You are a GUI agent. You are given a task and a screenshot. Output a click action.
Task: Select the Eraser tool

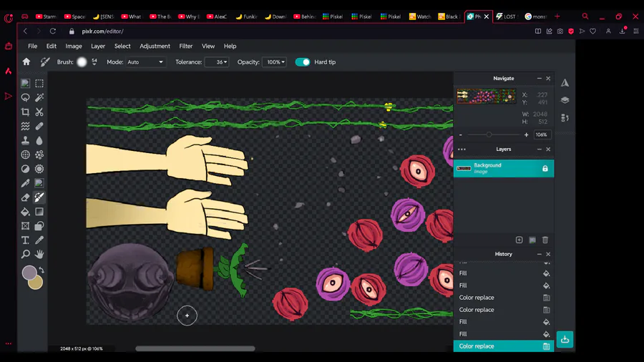[x=25, y=197]
